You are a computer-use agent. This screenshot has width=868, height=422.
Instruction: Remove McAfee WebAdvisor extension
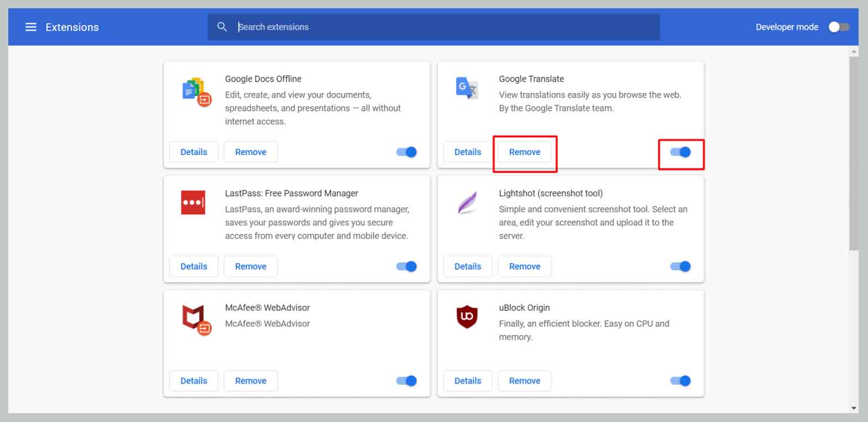coord(251,380)
